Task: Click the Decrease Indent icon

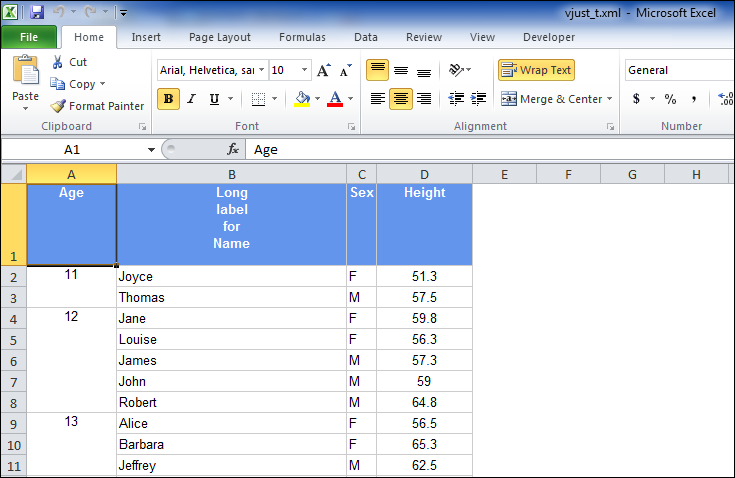Action: (x=456, y=99)
